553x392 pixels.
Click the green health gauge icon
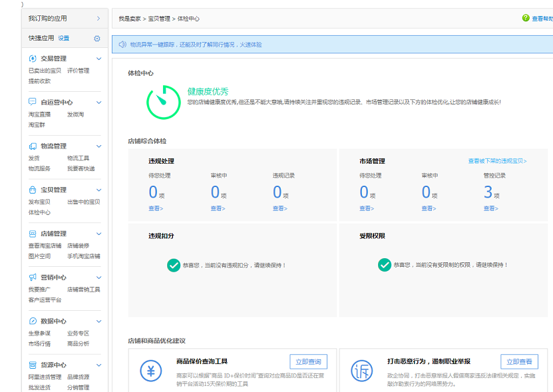point(164,102)
